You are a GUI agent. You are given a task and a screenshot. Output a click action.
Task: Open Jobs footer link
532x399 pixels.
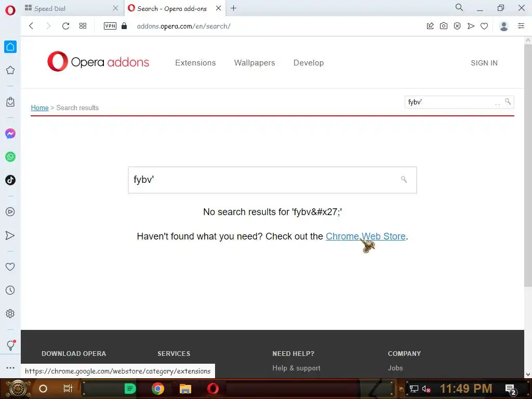(x=395, y=368)
